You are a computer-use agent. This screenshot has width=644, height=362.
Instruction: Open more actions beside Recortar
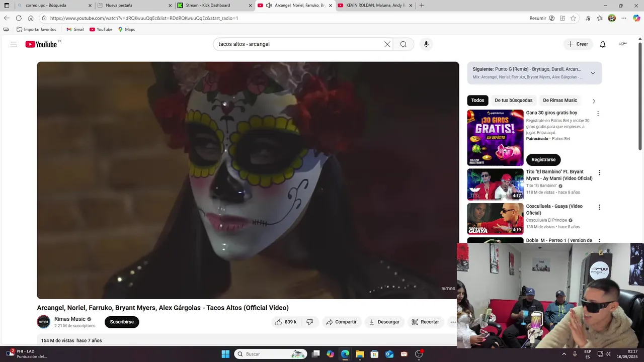point(453,322)
